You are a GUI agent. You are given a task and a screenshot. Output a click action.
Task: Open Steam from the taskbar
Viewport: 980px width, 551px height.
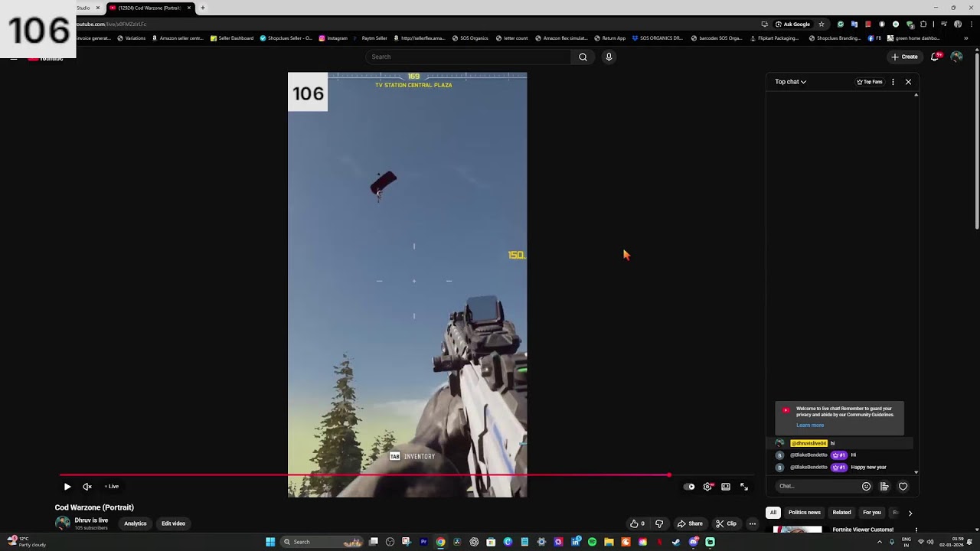point(676,542)
